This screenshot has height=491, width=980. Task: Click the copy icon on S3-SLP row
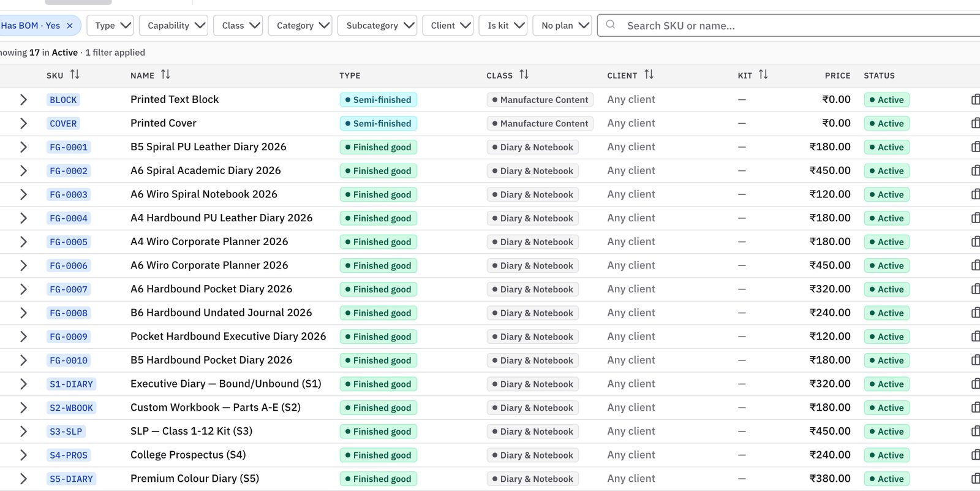975,432
